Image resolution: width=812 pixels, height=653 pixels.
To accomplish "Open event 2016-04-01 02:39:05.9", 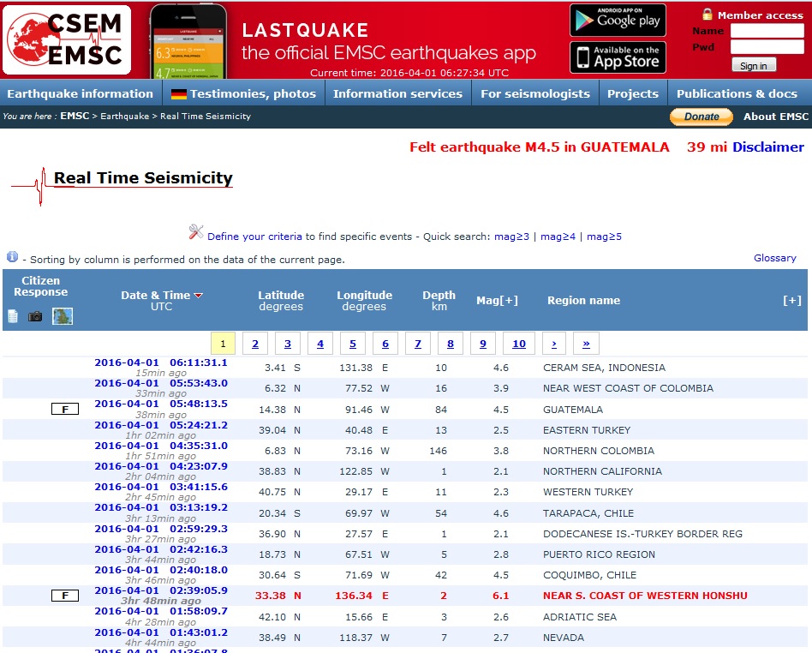I will point(160,590).
